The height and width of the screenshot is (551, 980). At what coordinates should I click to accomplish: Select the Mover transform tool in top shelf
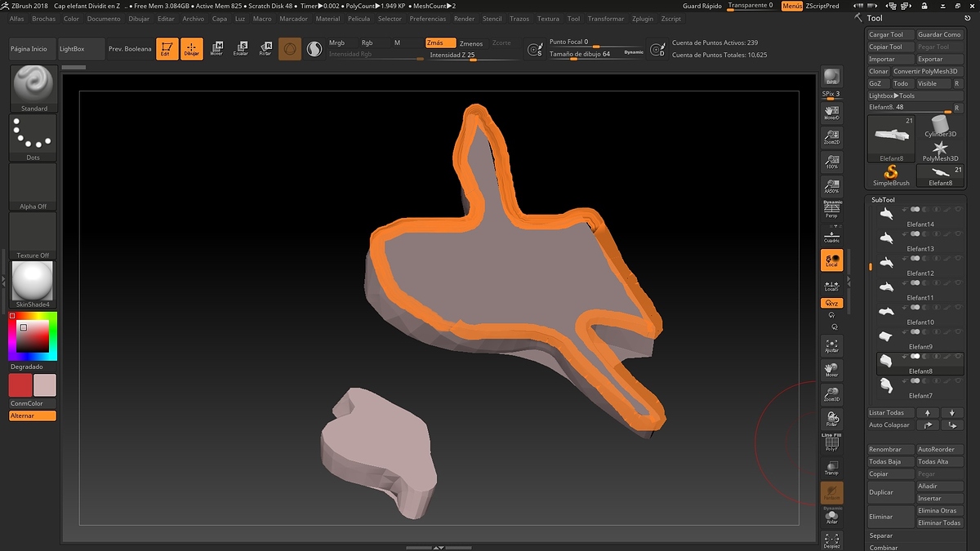click(x=216, y=49)
